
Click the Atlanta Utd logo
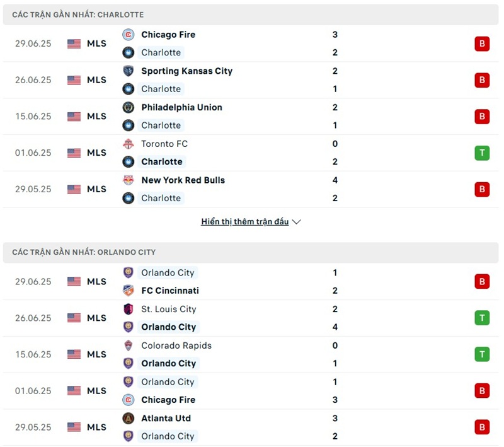click(x=129, y=418)
